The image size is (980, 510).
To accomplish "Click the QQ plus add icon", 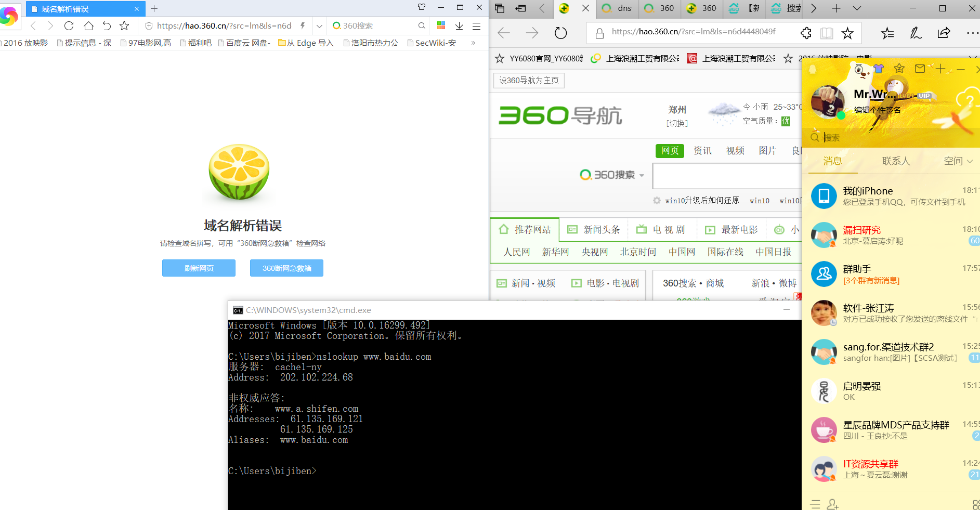I will [940, 68].
